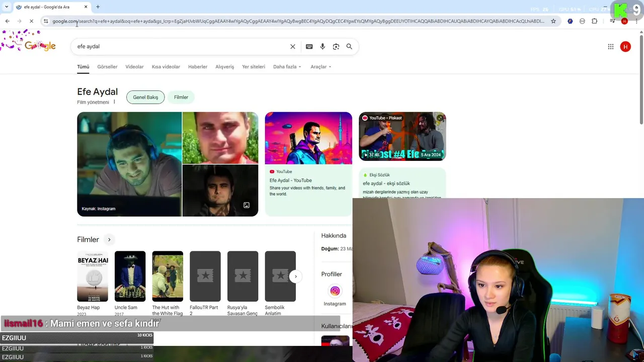Submit search with magnifying glass icon
The width and height of the screenshot is (644, 362).
pyautogui.click(x=349, y=46)
